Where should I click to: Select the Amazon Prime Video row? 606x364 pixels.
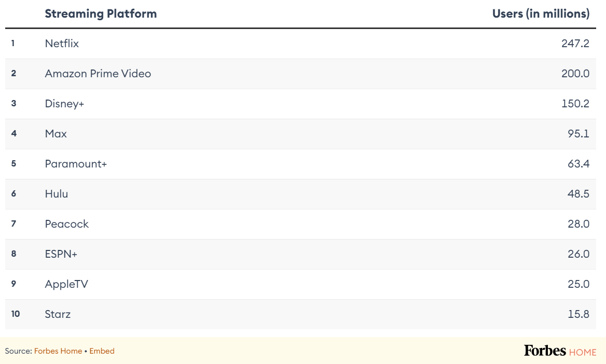[x=301, y=74]
